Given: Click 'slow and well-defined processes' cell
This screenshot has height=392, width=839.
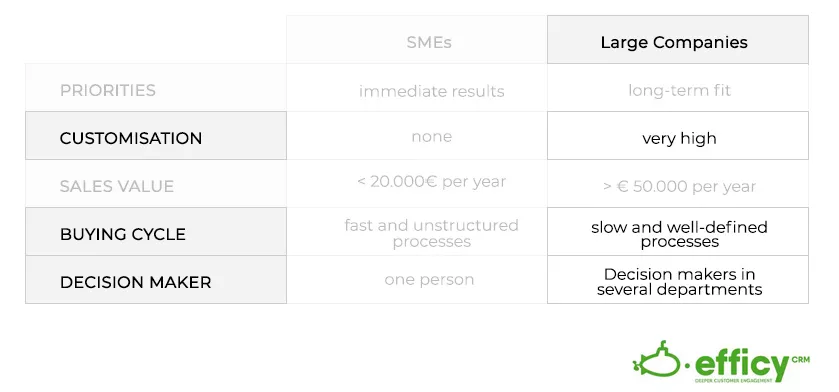Looking at the screenshot, I should click(x=677, y=232).
